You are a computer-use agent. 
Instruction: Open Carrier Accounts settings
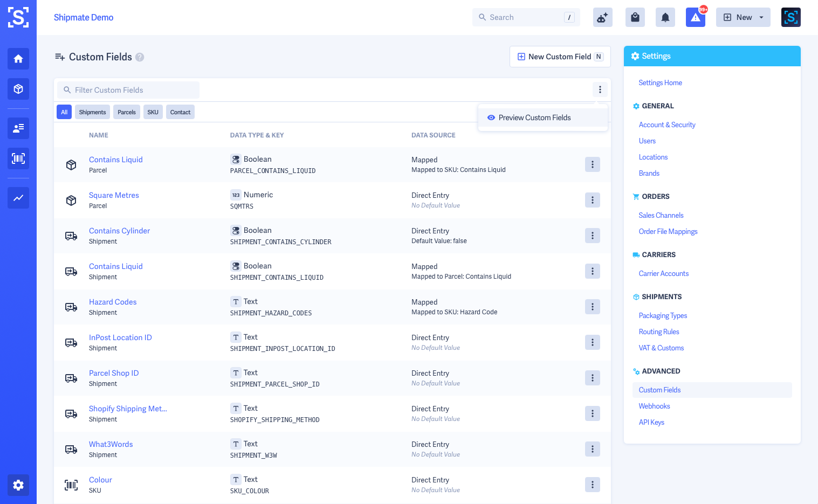click(x=664, y=273)
